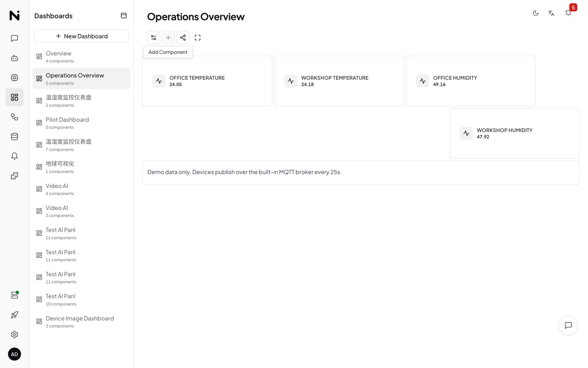Open the database icon in sidebar

(14, 137)
